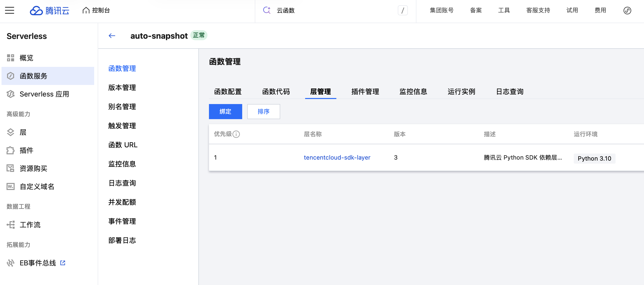Viewport: 644px width, 285px height.
Task: Open the 运行实例 tab
Action: point(461,91)
